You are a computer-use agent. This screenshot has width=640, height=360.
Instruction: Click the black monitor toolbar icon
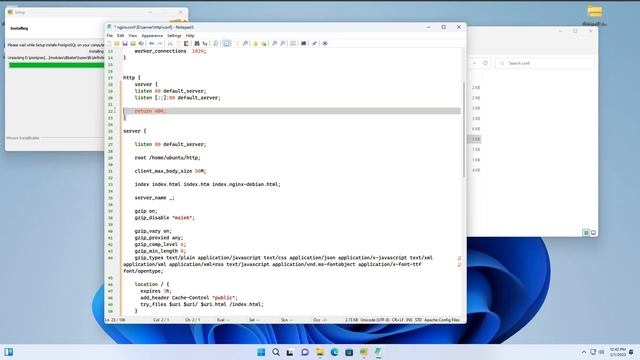(x=303, y=43)
